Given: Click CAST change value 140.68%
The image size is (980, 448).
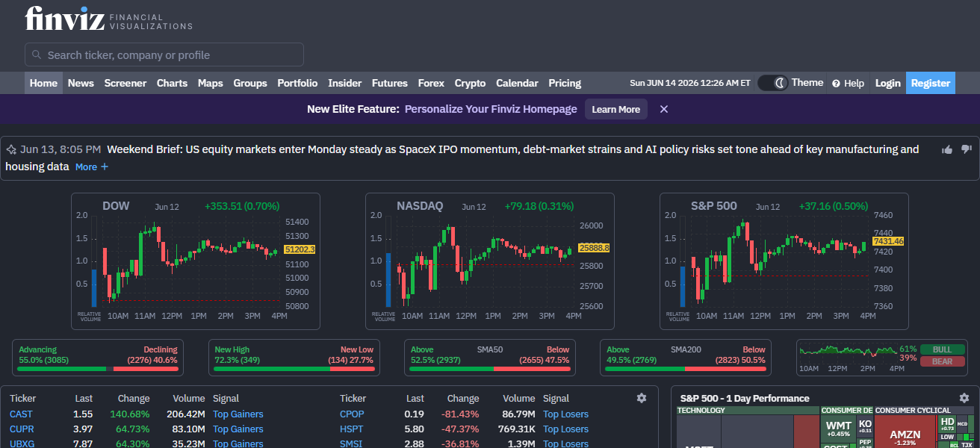Looking at the screenshot, I should (x=130, y=414).
